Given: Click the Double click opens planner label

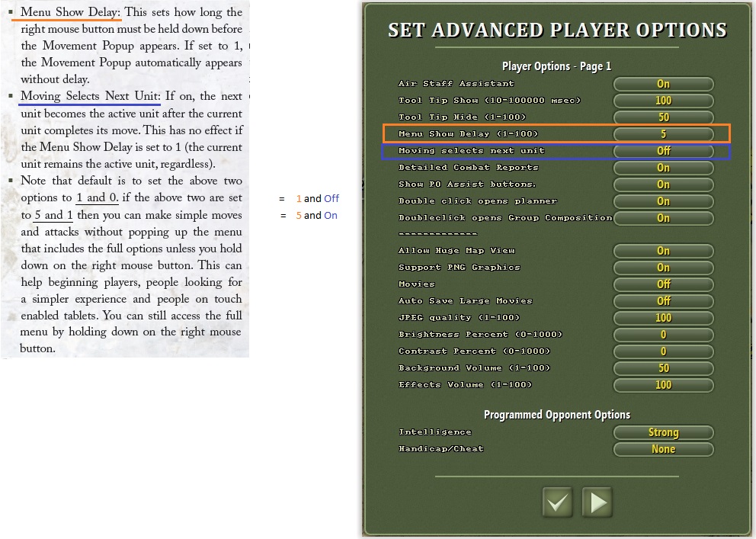Looking at the screenshot, I should (477, 201).
